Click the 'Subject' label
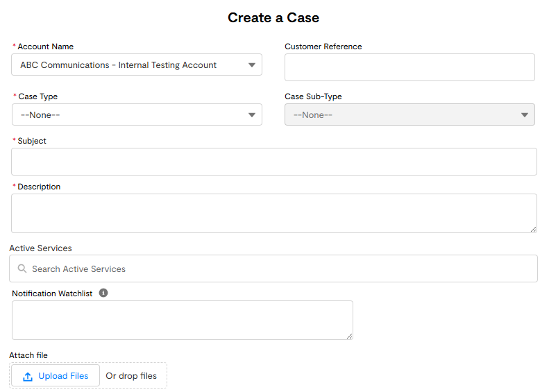 click(x=32, y=141)
